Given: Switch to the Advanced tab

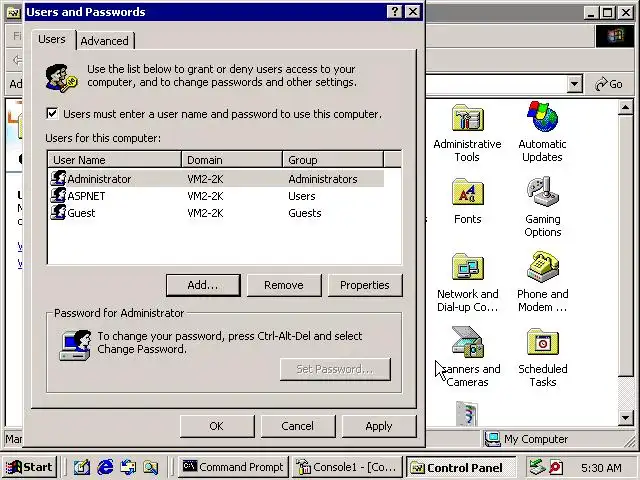Looking at the screenshot, I should point(105,41).
